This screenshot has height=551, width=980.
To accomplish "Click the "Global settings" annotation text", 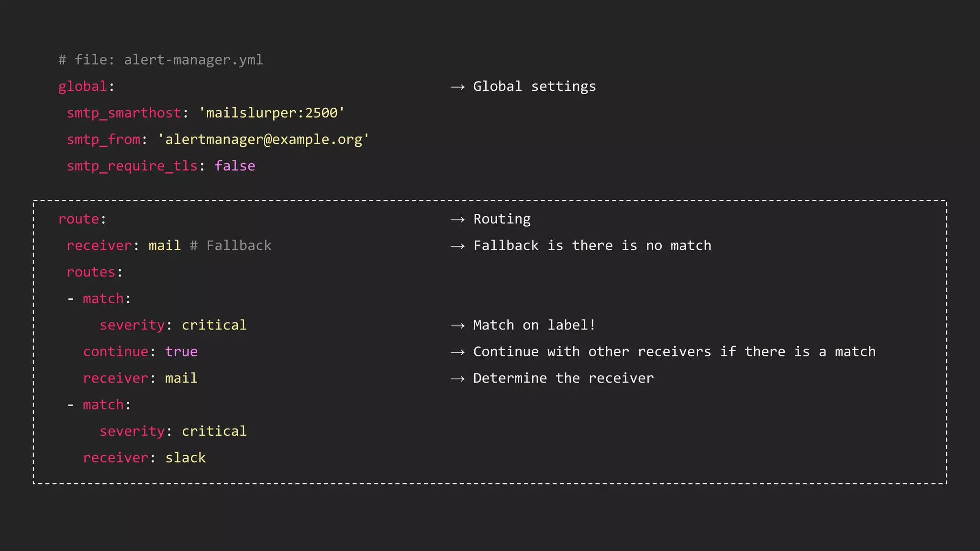I will (534, 87).
